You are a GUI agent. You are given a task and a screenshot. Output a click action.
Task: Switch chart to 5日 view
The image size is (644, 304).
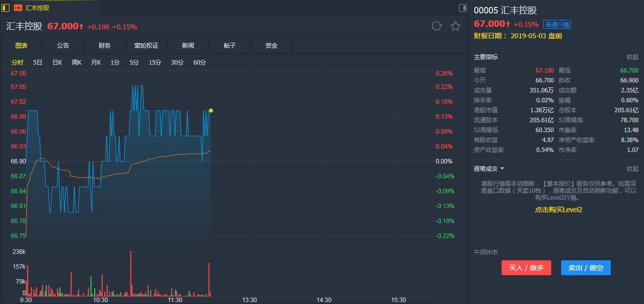pyautogui.click(x=38, y=63)
